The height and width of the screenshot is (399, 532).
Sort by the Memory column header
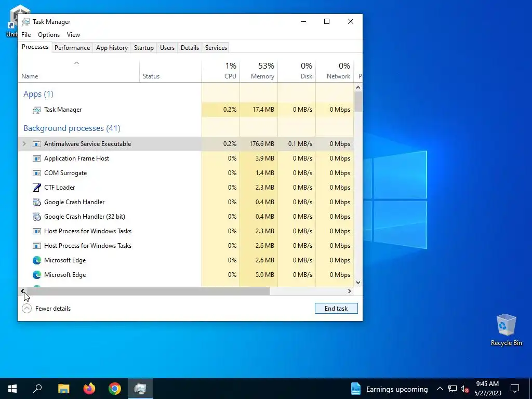259,71
